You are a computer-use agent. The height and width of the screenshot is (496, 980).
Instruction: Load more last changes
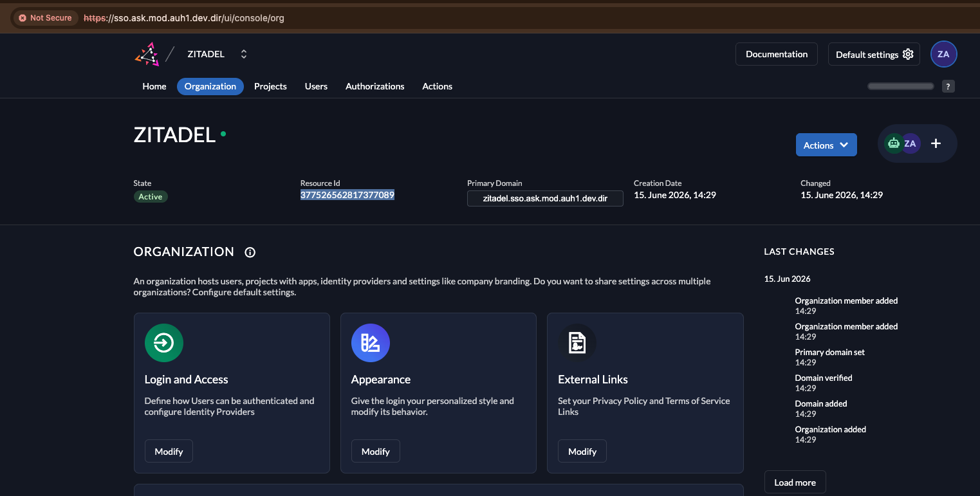click(795, 482)
